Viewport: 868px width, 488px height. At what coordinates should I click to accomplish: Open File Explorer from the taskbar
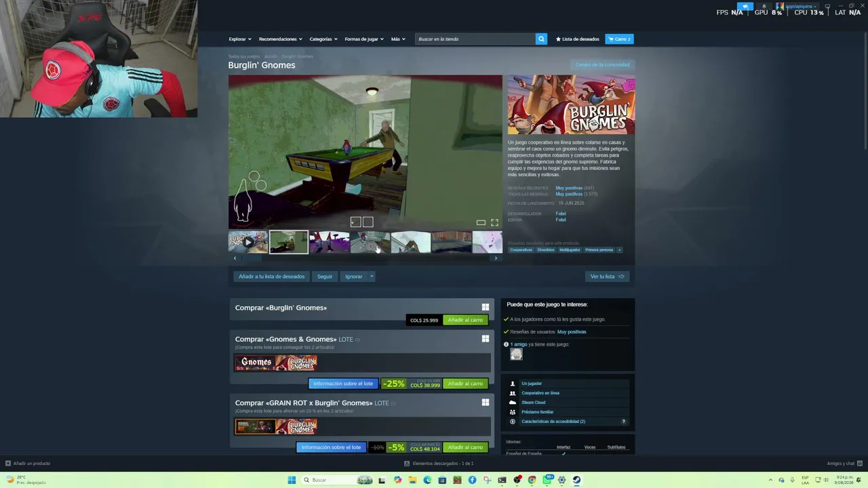point(412,480)
